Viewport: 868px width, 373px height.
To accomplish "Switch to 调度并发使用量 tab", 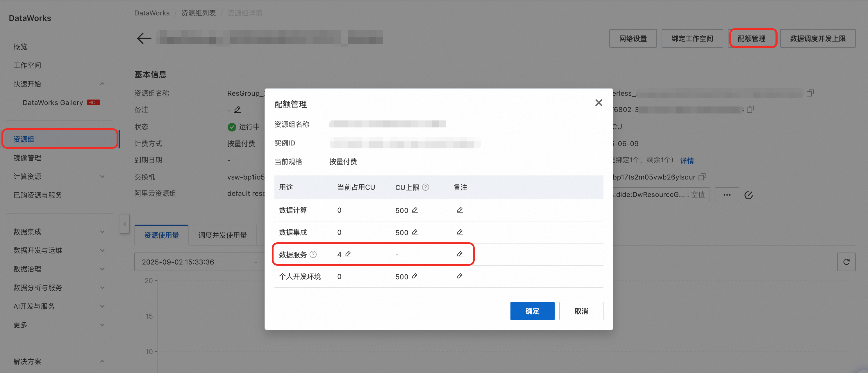I will pyautogui.click(x=222, y=235).
